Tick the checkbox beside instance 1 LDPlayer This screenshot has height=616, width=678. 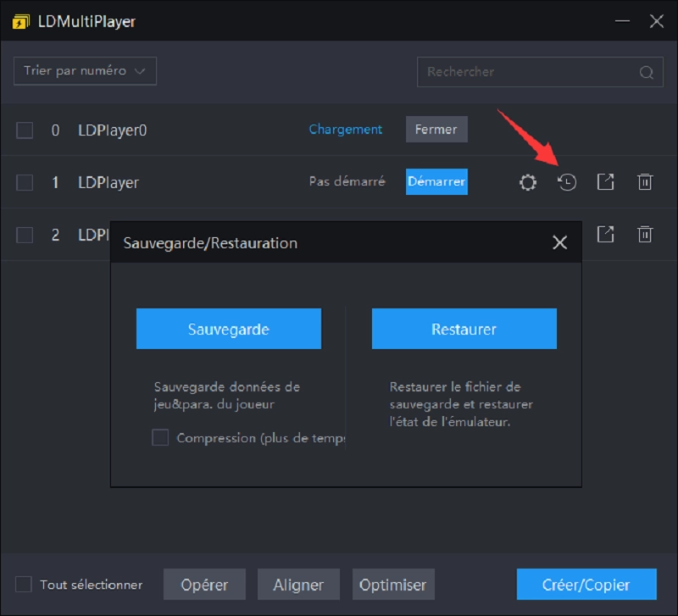tap(25, 181)
